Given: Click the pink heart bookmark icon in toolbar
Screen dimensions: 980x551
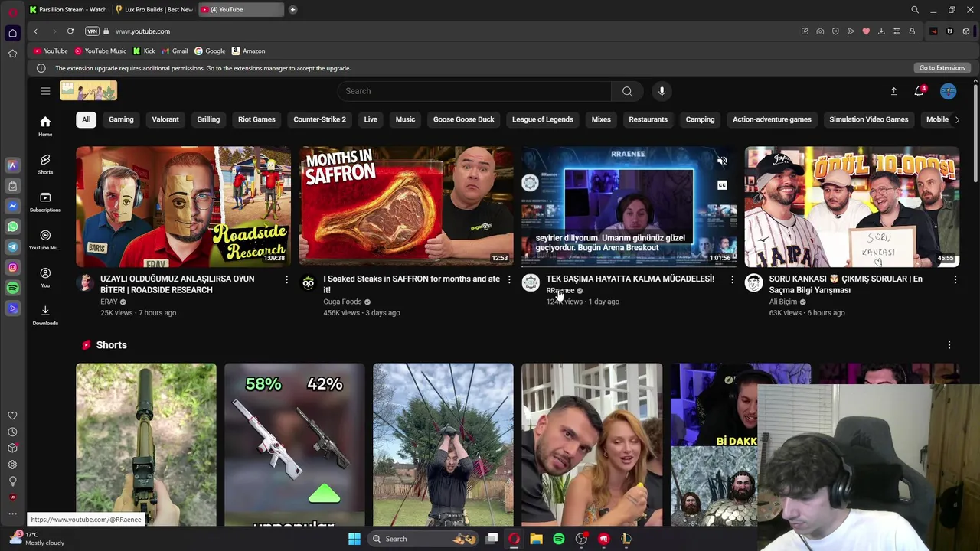Looking at the screenshot, I should [866, 31].
